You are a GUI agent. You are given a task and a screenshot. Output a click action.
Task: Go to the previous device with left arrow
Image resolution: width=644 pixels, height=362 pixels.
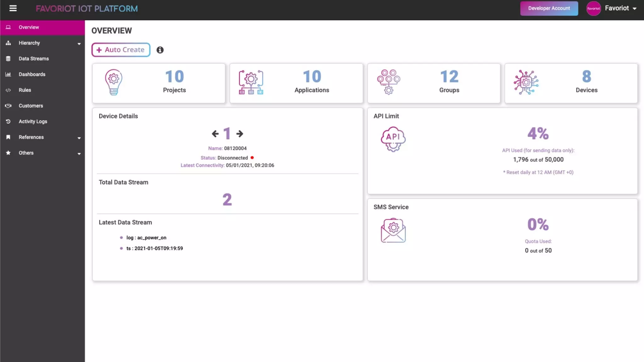(215, 134)
